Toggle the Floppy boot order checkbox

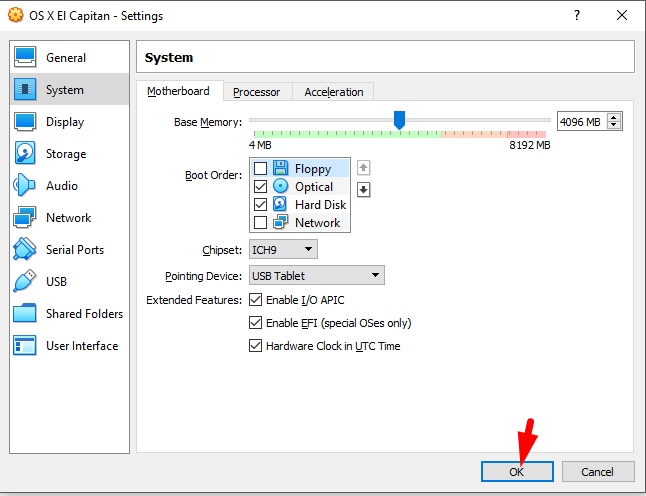(261, 169)
